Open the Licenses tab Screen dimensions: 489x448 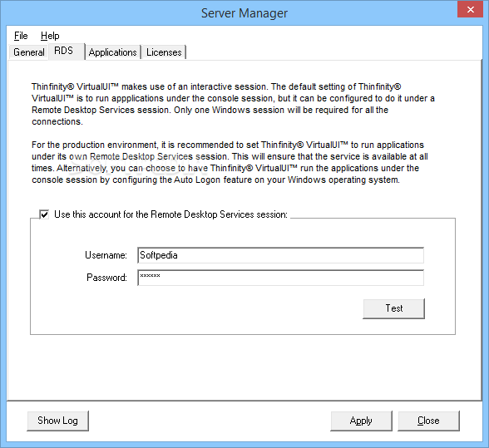click(164, 52)
